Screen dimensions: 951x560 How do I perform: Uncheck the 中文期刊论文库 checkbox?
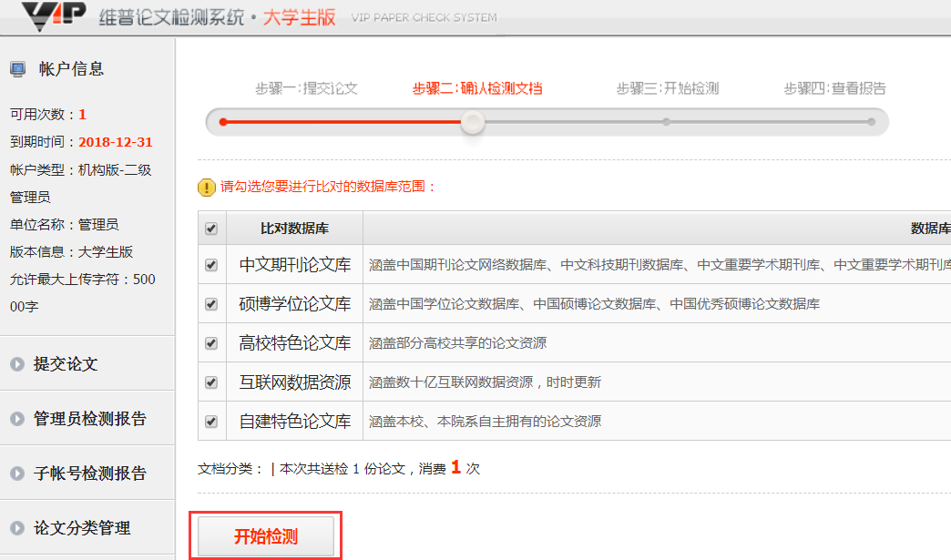[211, 266]
